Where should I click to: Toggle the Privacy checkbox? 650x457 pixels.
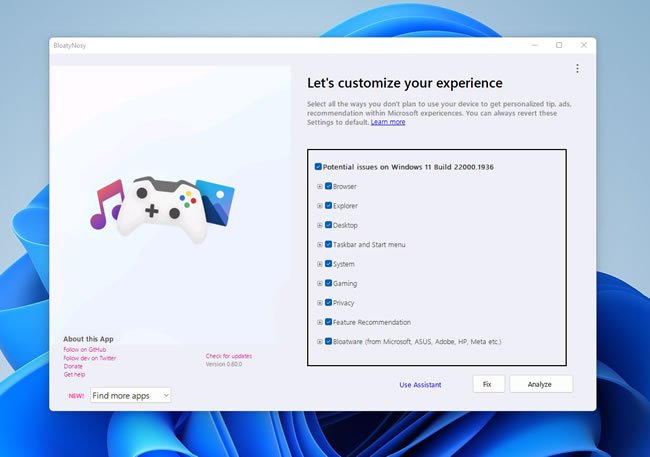point(328,303)
